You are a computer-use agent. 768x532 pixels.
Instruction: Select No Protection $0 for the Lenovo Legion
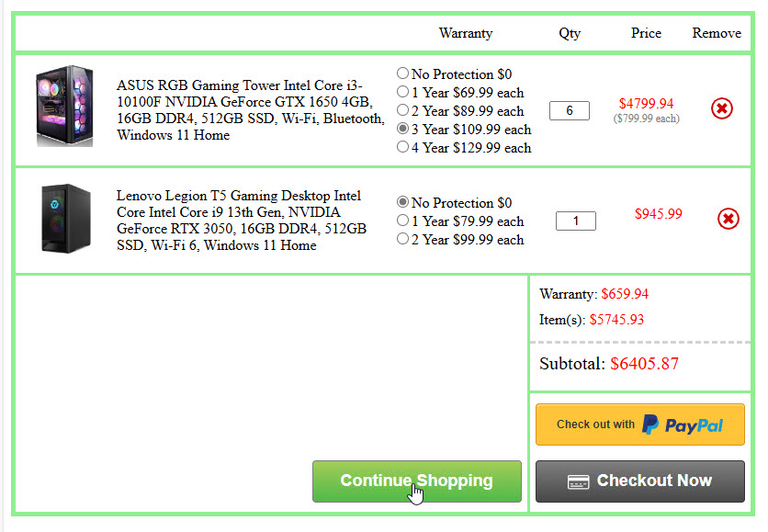point(402,202)
